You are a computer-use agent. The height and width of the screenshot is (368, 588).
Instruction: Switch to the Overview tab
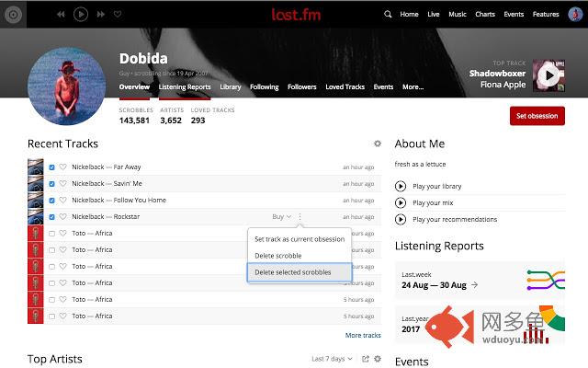pos(134,86)
